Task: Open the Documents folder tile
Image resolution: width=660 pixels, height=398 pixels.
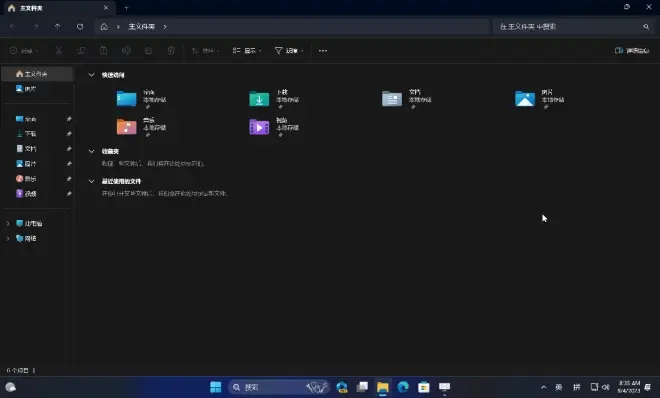Action: point(407,99)
